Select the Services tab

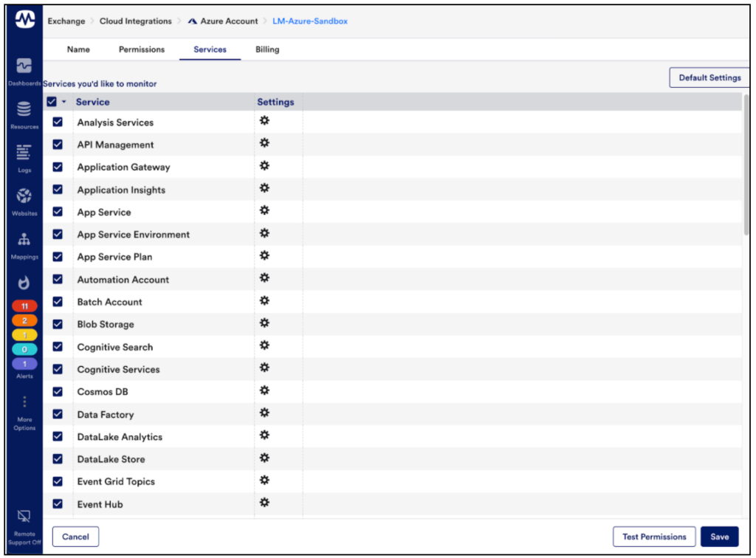coord(210,49)
